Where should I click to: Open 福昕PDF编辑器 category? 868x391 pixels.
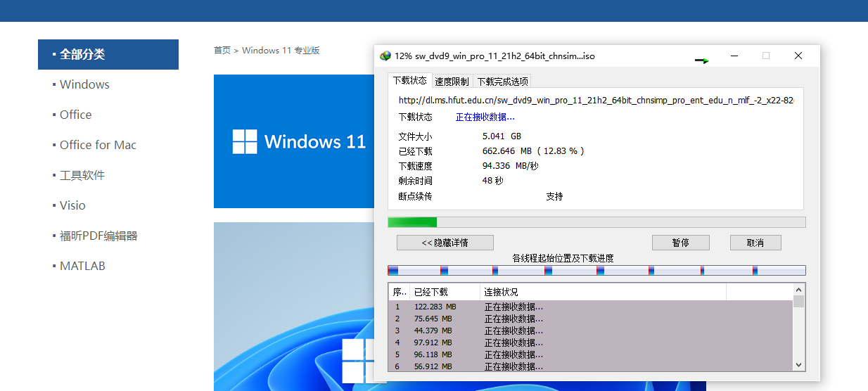click(x=98, y=236)
